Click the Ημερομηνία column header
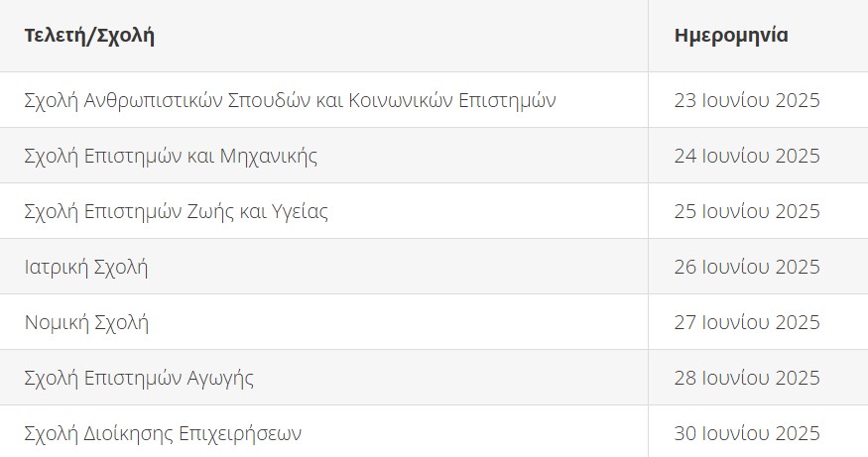The width and height of the screenshot is (868, 457). 731,36
